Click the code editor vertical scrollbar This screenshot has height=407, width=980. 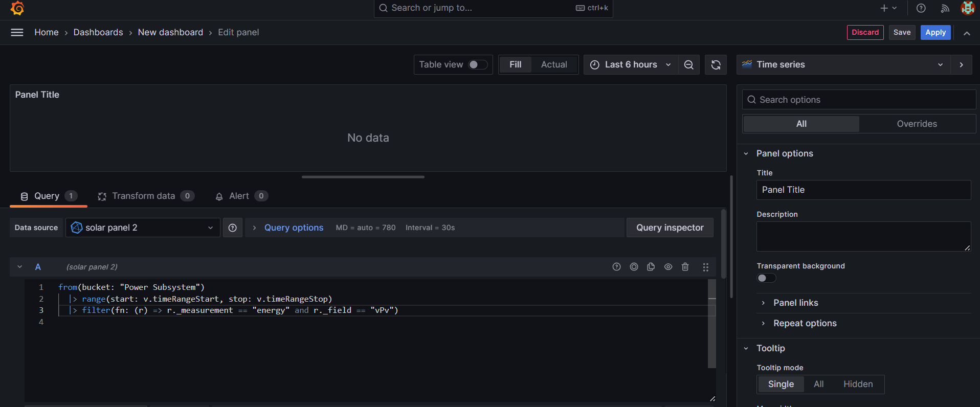tap(712, 323)
